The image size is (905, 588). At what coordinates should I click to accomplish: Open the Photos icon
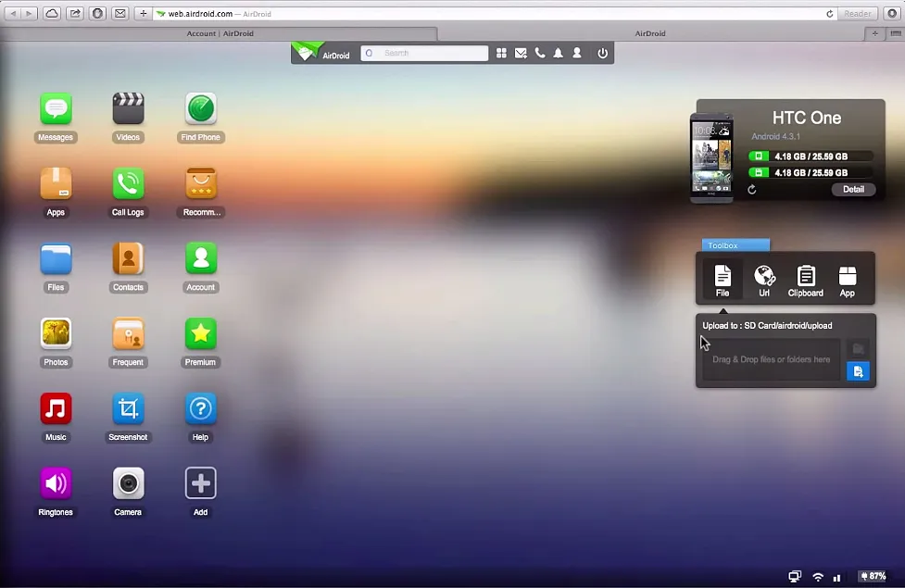point(56,333)
